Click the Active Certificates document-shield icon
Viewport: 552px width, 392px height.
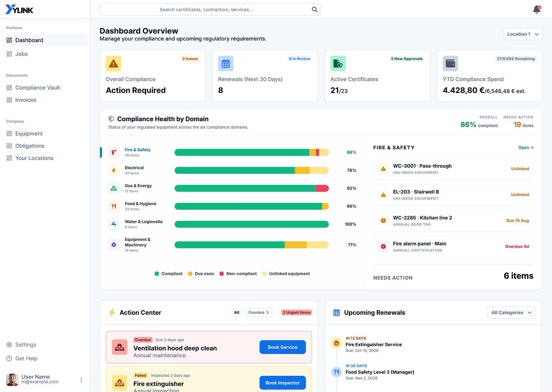[338, 63]
